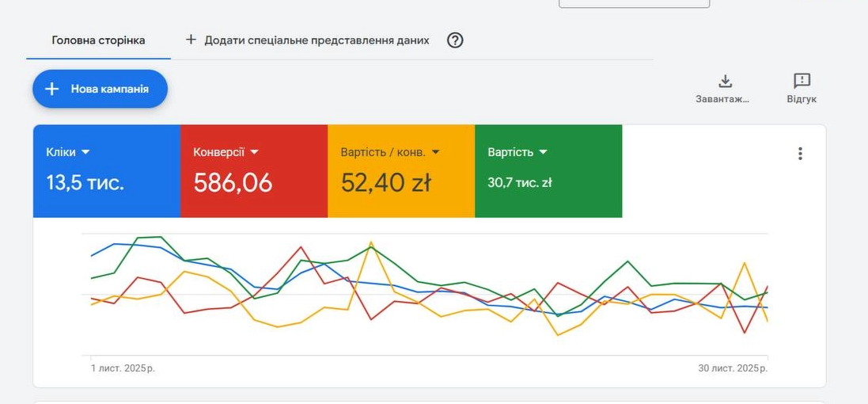This screenshot has width=868, height=404.
Task: Open the Головна сторінка tab
Action: 99,40
